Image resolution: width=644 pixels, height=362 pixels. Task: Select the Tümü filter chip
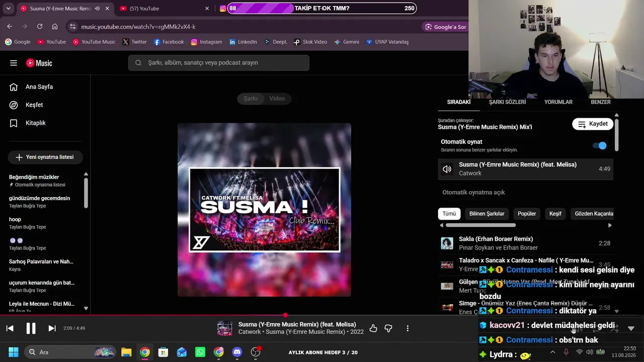pyautogui.click(x=449, y=214)
